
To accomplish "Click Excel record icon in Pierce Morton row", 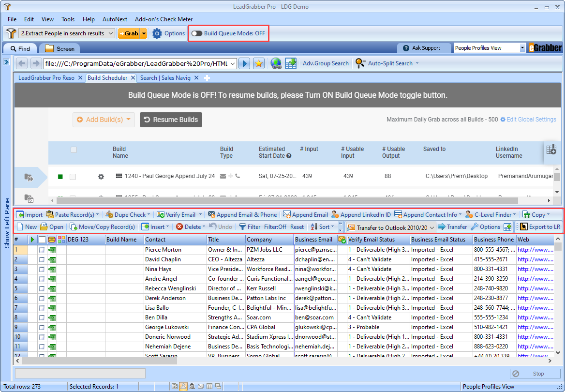I will [52, 250].
